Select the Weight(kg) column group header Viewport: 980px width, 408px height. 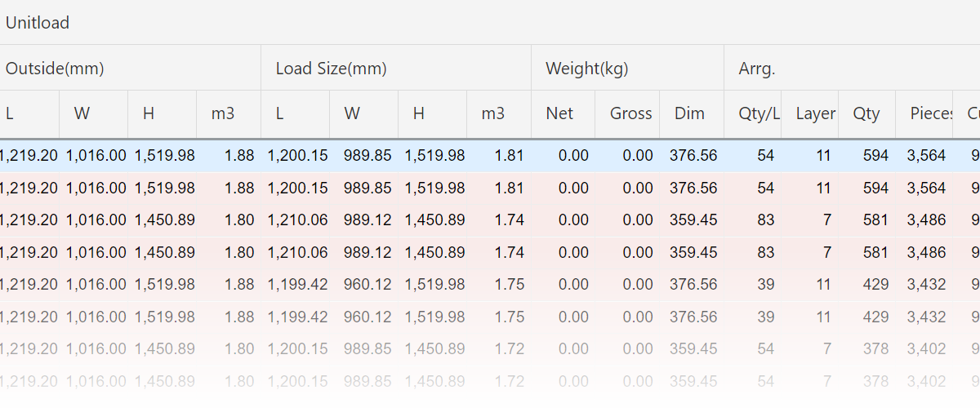586,69
